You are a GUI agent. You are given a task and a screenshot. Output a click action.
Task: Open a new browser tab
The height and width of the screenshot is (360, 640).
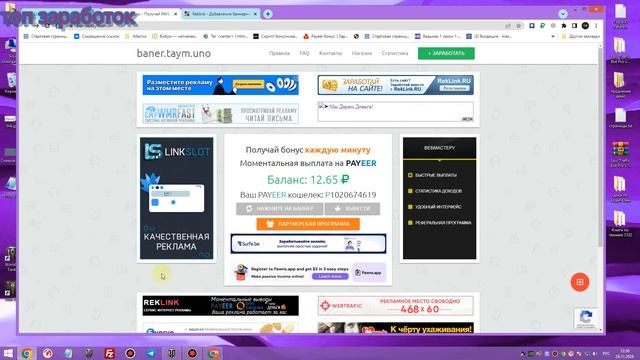268,14
